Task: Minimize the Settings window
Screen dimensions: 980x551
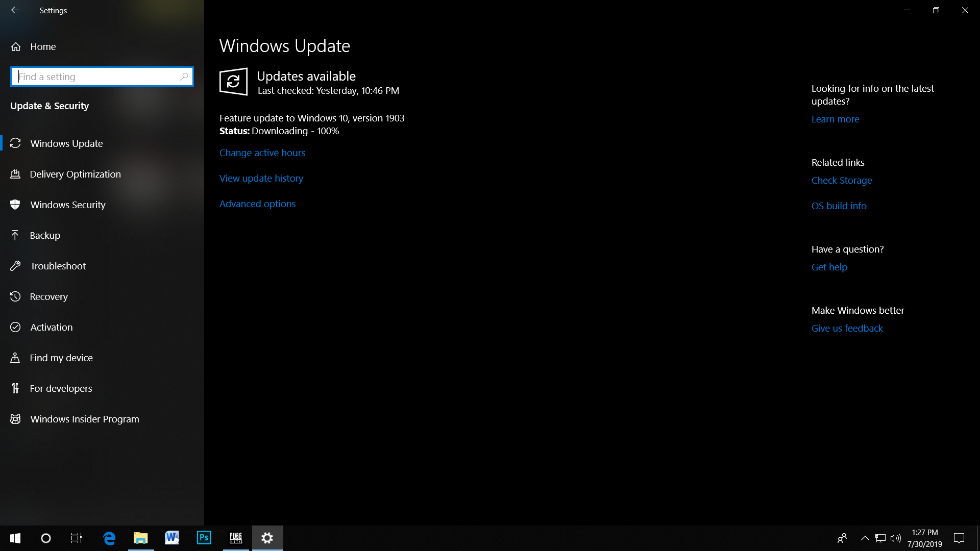Action: pos(907,10)
